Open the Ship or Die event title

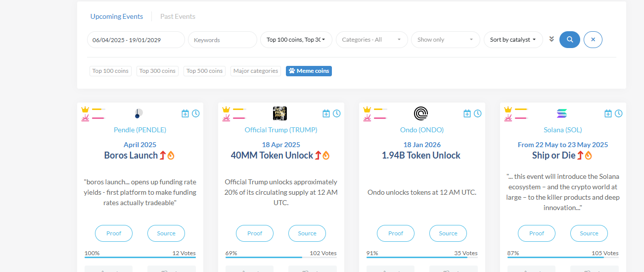[554, 156]
